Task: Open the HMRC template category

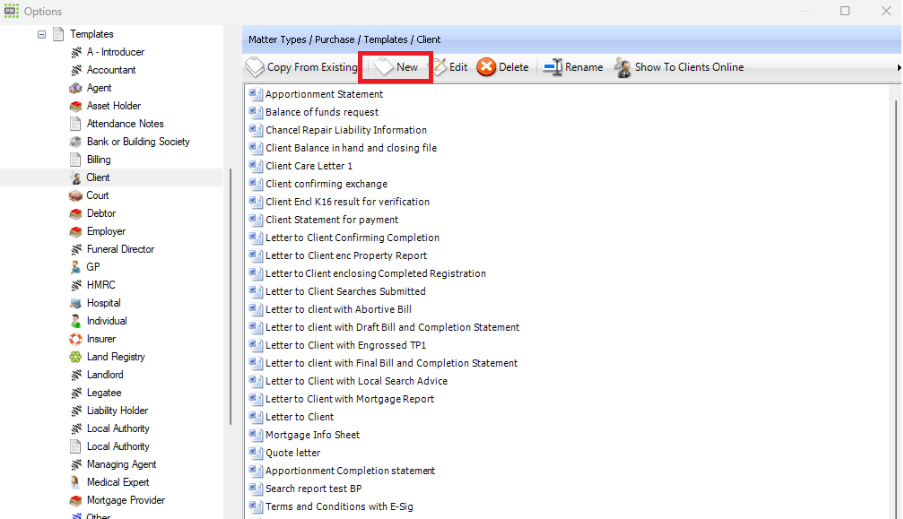Action: coord(101,285)
